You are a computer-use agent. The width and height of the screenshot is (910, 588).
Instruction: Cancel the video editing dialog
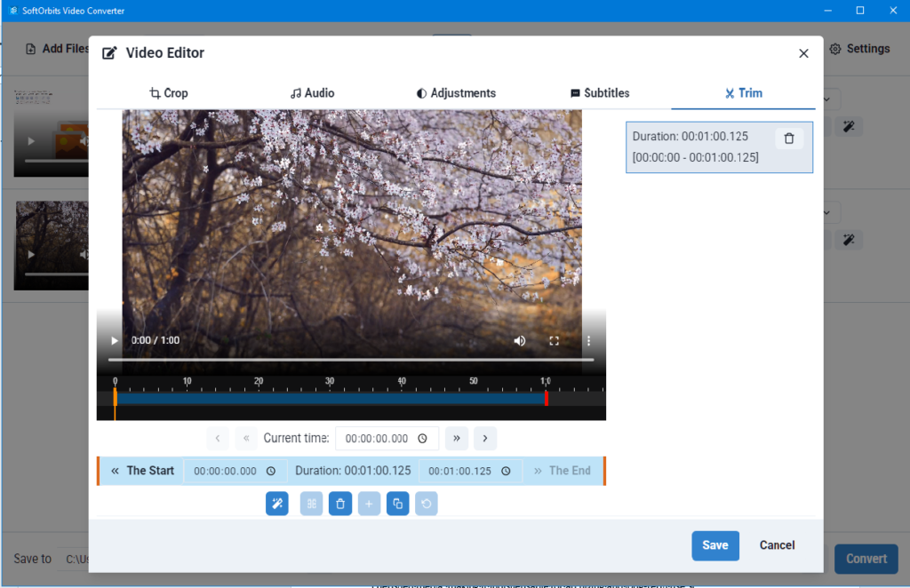tap(777, 545)
